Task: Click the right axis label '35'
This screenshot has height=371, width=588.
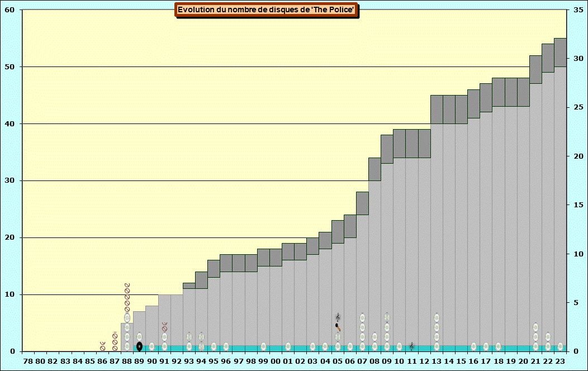Action: click(x=578, y=9)
